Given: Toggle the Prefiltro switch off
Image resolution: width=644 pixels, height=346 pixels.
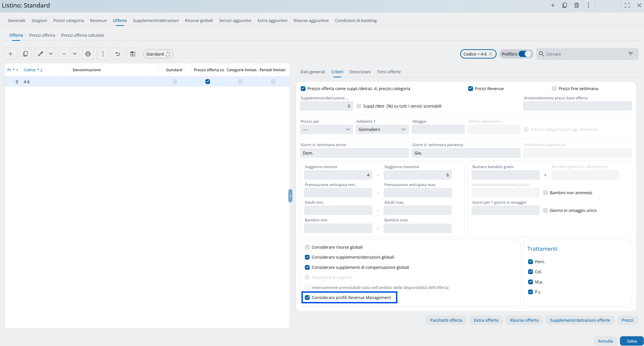Looking at the screenshot, I should [x=525, y=54].
